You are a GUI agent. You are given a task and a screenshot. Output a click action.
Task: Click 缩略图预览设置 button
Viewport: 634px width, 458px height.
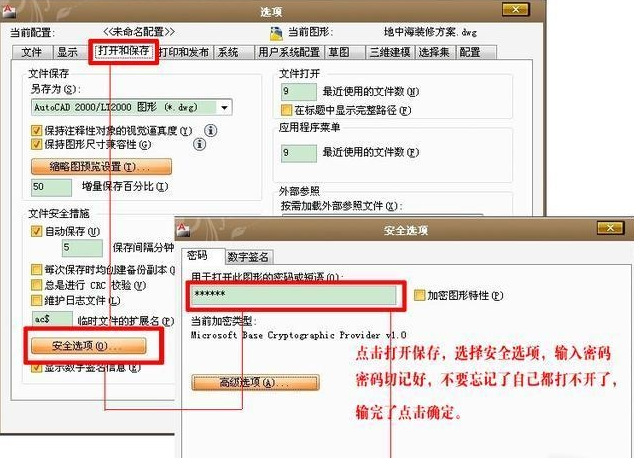tap(101, 167)
